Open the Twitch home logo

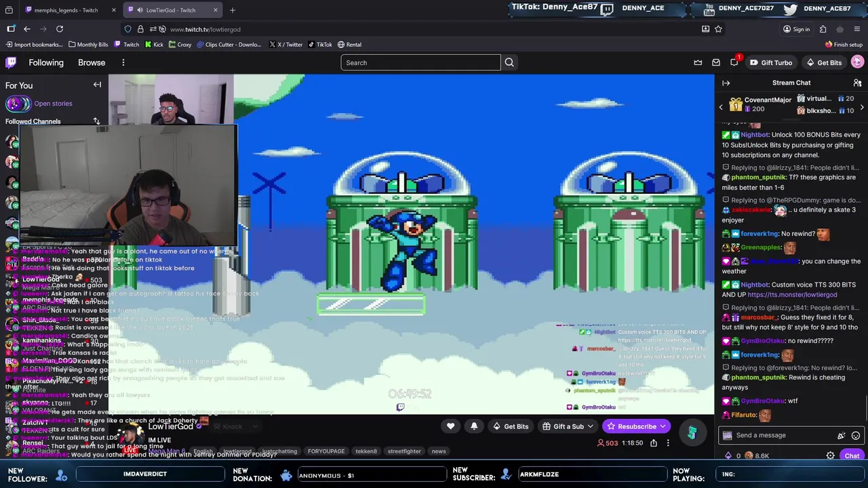(11, 62)
